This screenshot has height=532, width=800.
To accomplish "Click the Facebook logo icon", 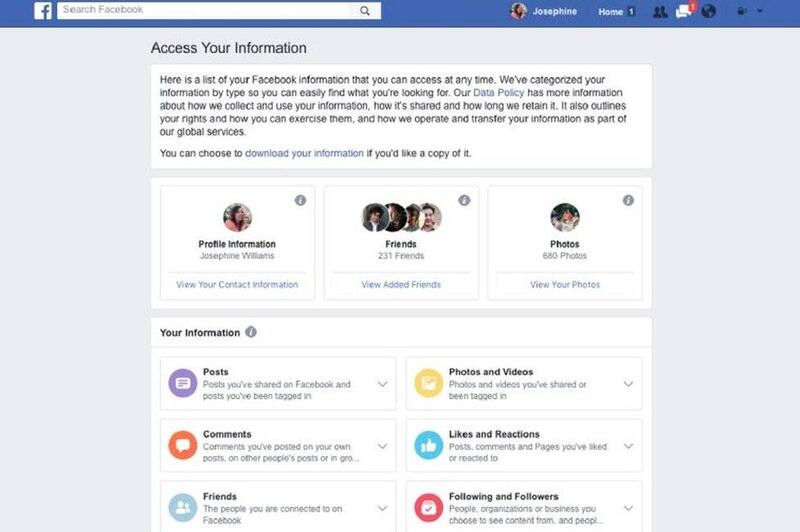I will point(43,11).
